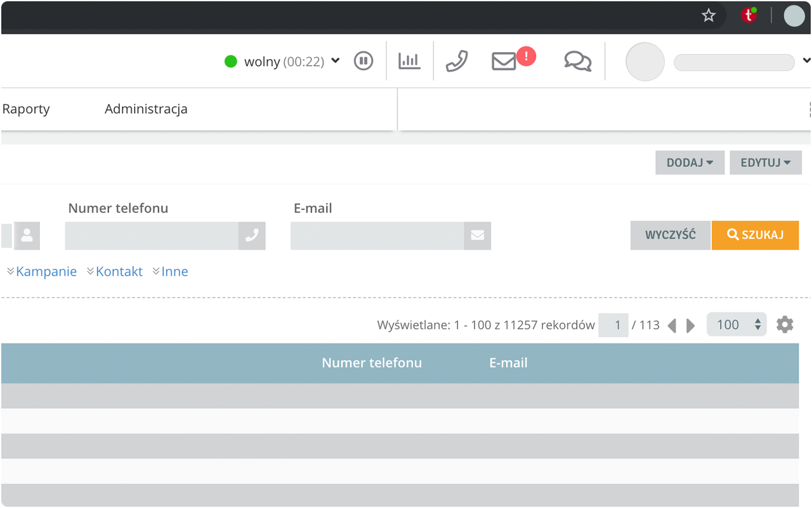Click the SZUKAJ search button

click(x=755, y=235)
